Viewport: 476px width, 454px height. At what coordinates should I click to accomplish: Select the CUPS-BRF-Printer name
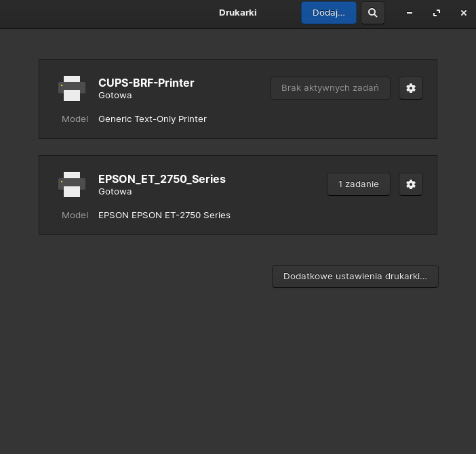pyautogui.click(x=146, y=83)
